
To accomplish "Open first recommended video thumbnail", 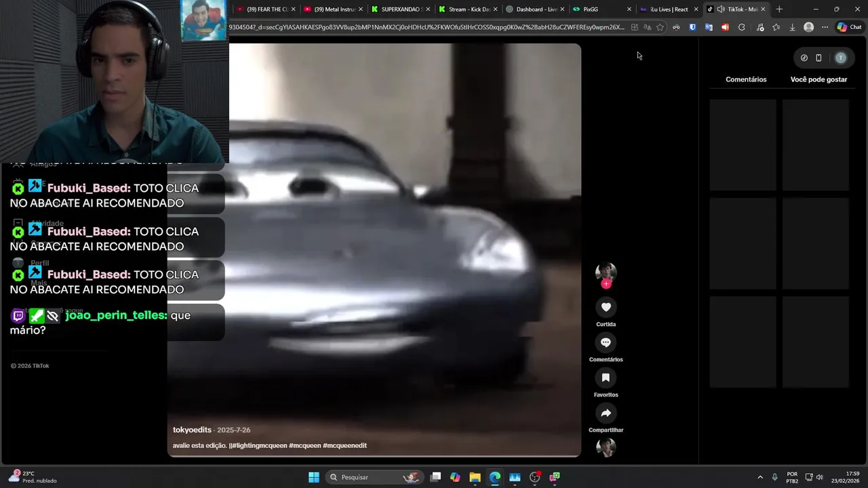I will point(743,145).
